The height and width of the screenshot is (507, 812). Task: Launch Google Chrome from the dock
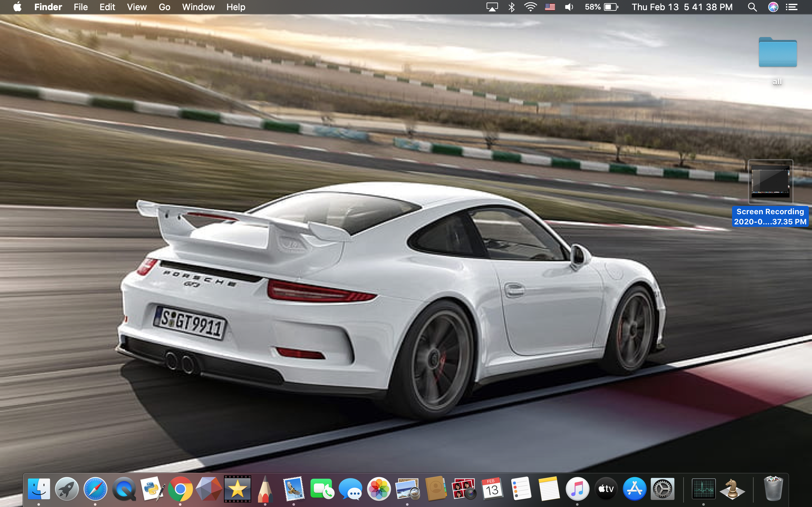[180, 489]
